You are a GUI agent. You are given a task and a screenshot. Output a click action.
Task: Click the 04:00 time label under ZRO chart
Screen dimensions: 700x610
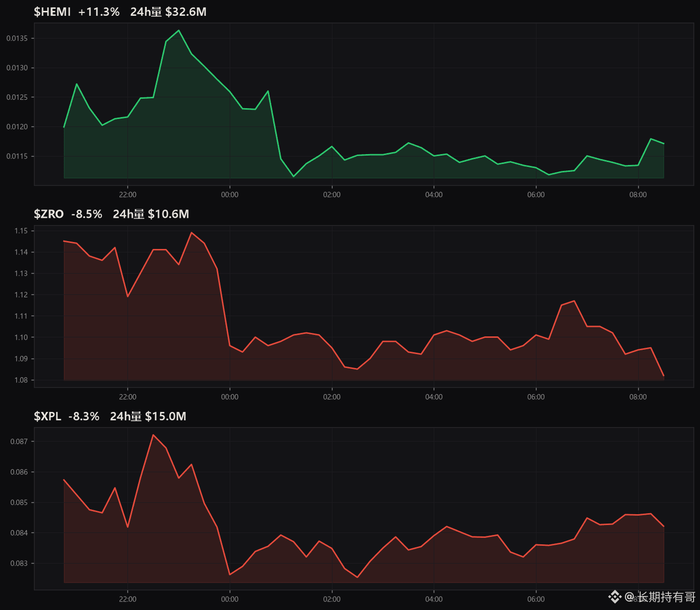point(434,397)
